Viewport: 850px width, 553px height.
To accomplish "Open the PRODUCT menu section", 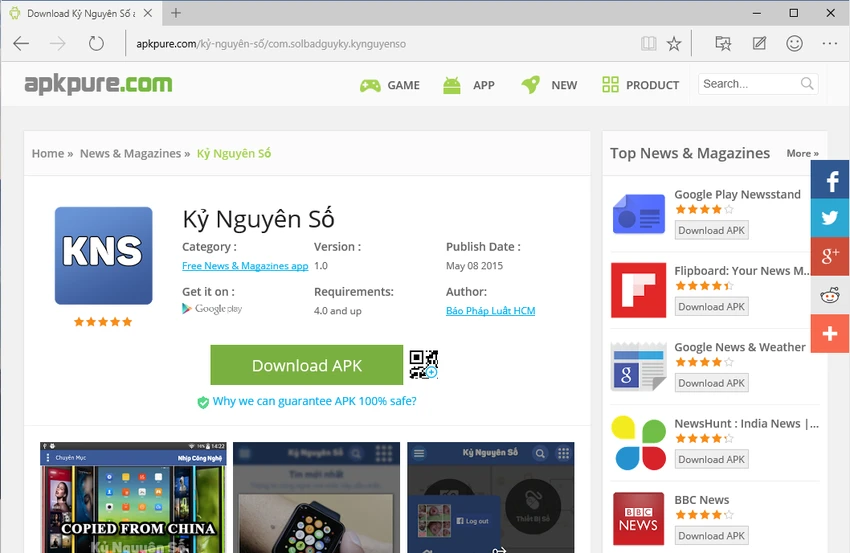I will [640, 85].
